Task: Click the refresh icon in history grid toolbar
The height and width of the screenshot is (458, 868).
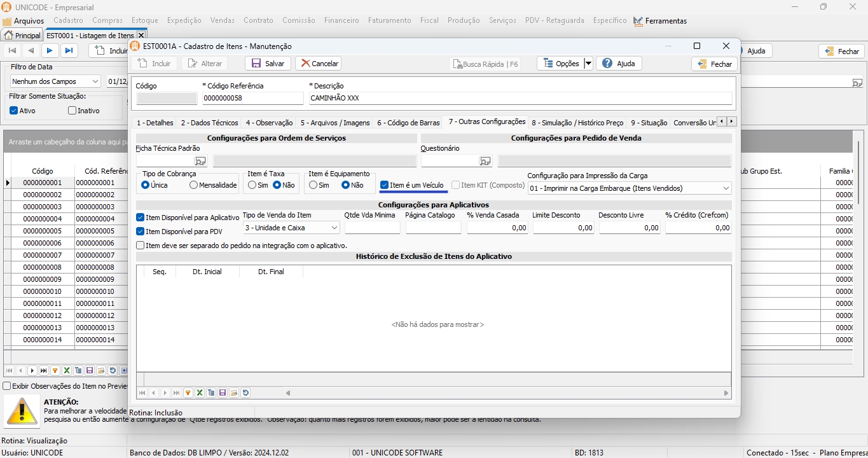Action: coord(245,393)
